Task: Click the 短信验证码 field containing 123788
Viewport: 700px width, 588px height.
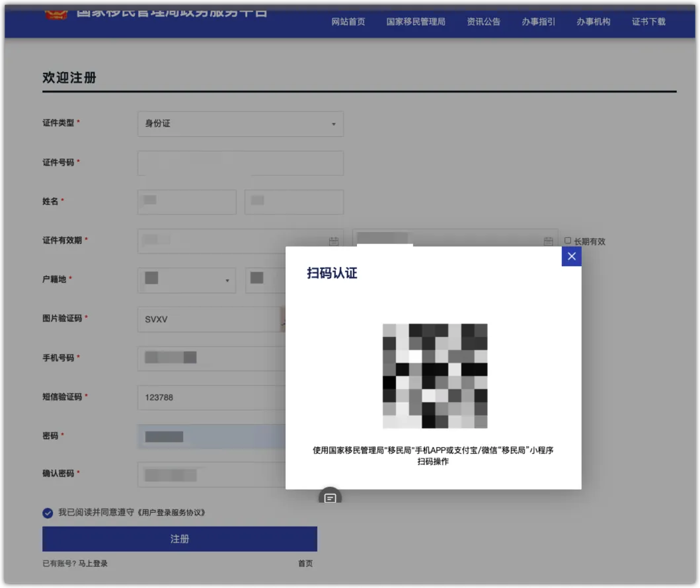Action: click(x=212, y=397)
